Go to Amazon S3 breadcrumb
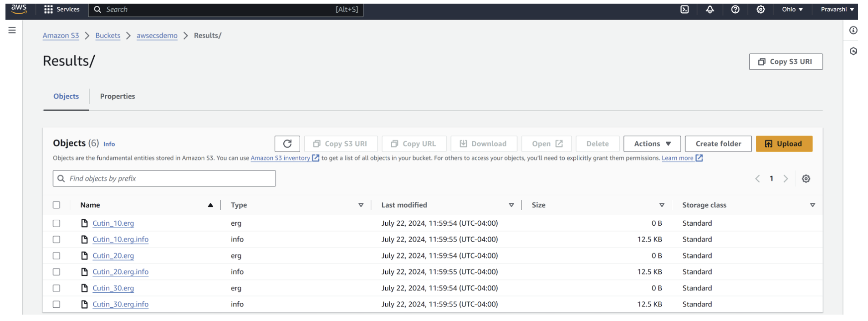 point(61,36)
